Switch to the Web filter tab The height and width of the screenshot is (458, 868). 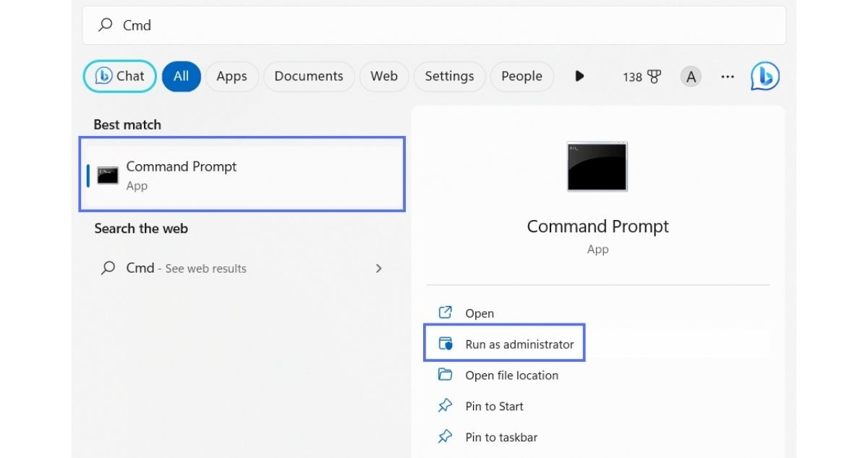pyautogui.click(x=384, y=76)
